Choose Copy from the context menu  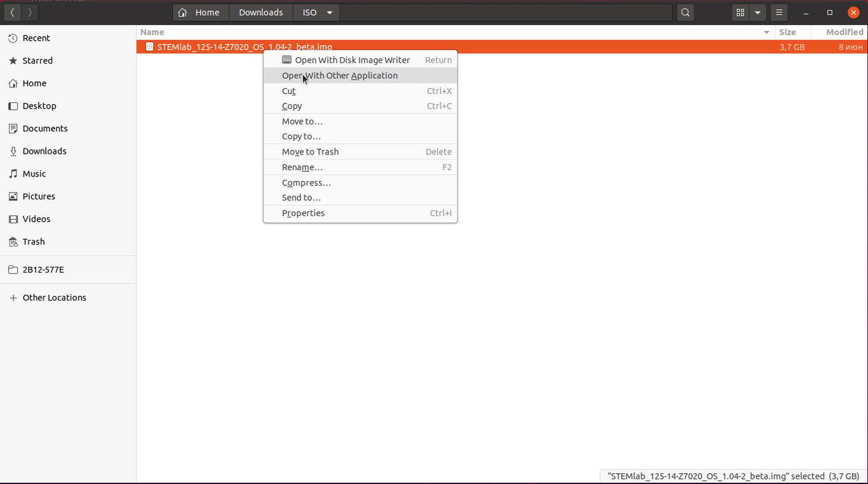(x=360, y=106)
